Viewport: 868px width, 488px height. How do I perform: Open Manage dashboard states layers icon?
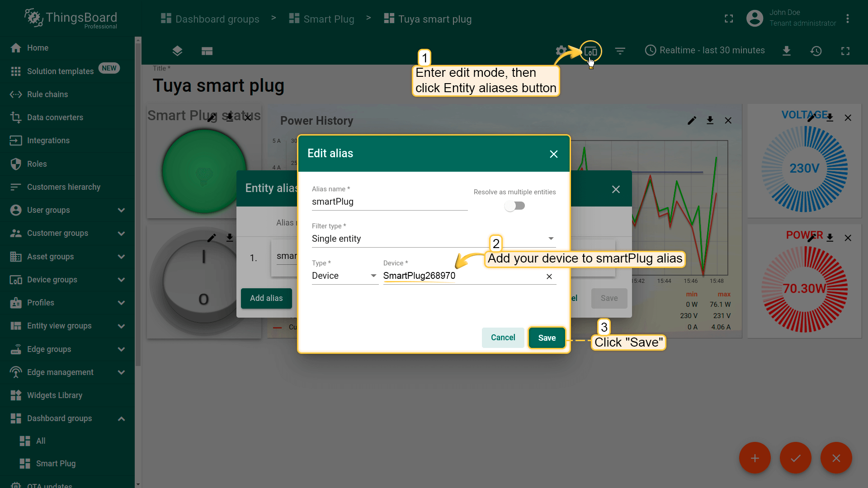point(177,51)
